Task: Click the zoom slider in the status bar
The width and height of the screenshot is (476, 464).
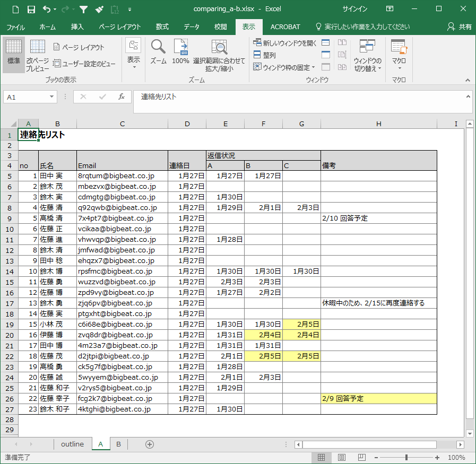Action: [406, 457]
